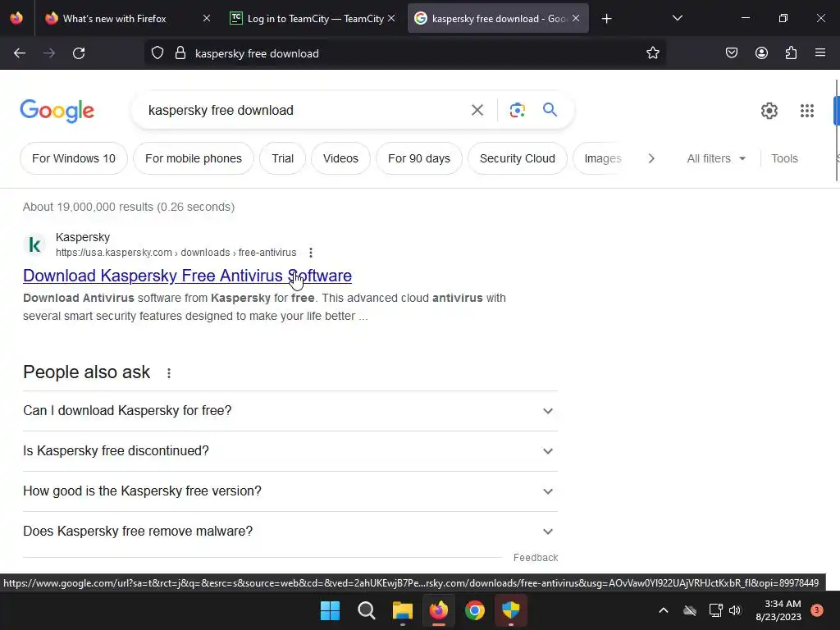840x630 pixels.
Task: Open the volume control in system tray
Action: click(x=735, y=610)
